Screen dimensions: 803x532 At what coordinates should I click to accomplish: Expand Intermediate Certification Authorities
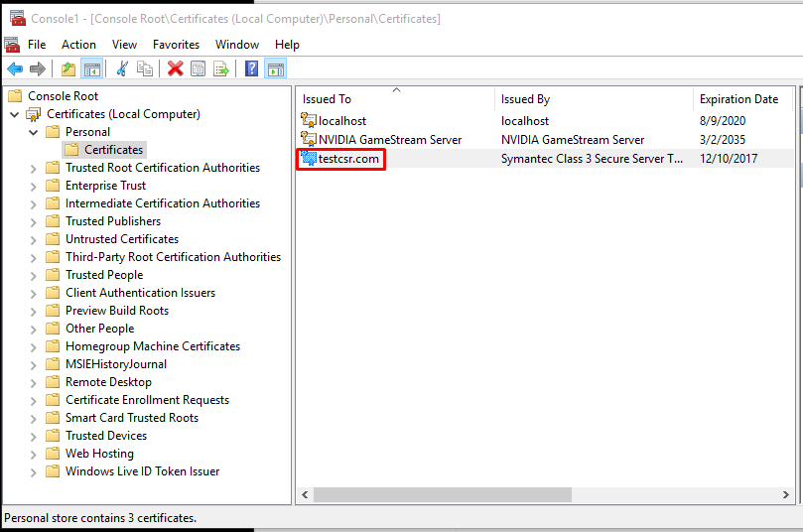[x=34, y=204]
